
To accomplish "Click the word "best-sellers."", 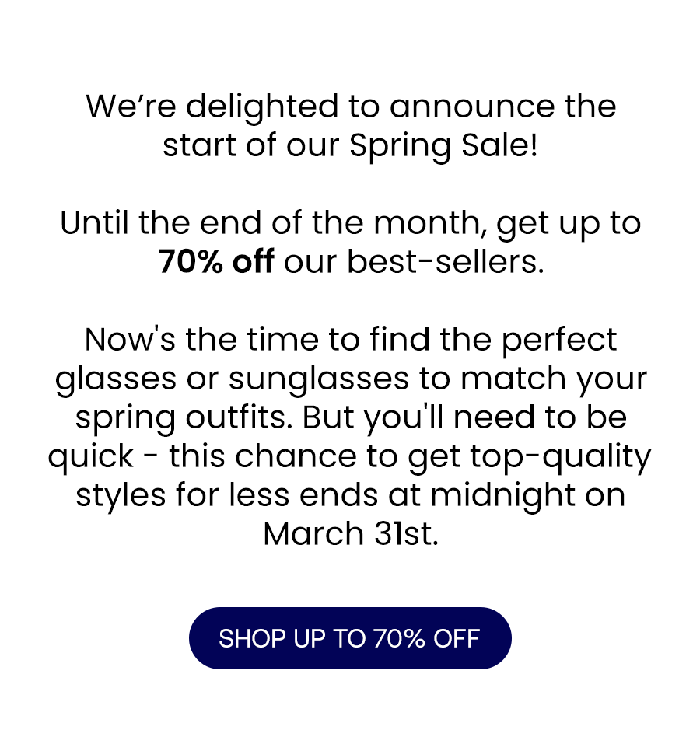I will coord(445,261).
